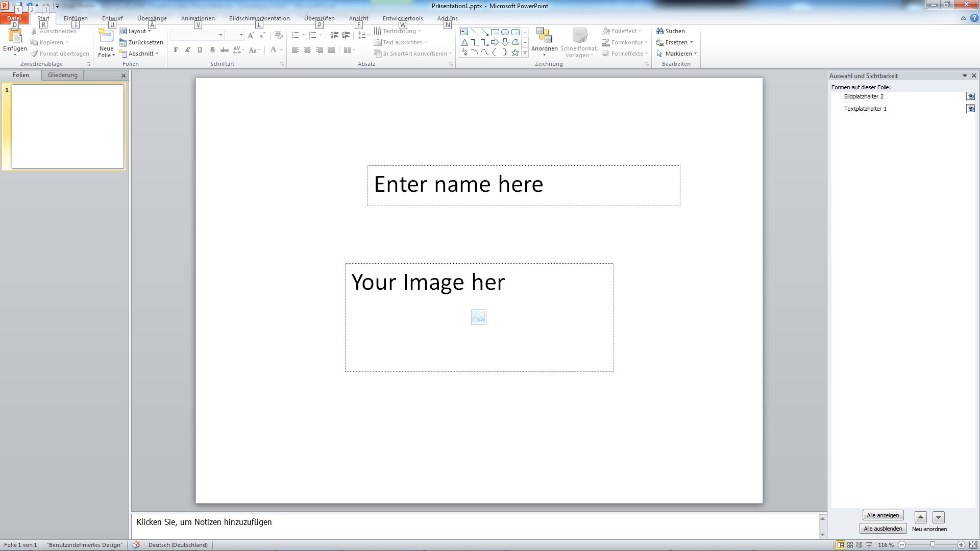Image resolution: width=980 pixels, height=551 pixels.
Task: Click the Neue Folie icon
Action: pos(106,36)
